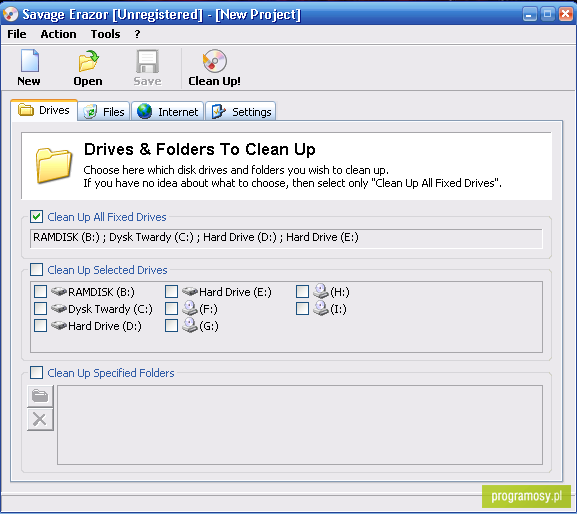Tick the (I:) drive checkbox

point(302,308)
